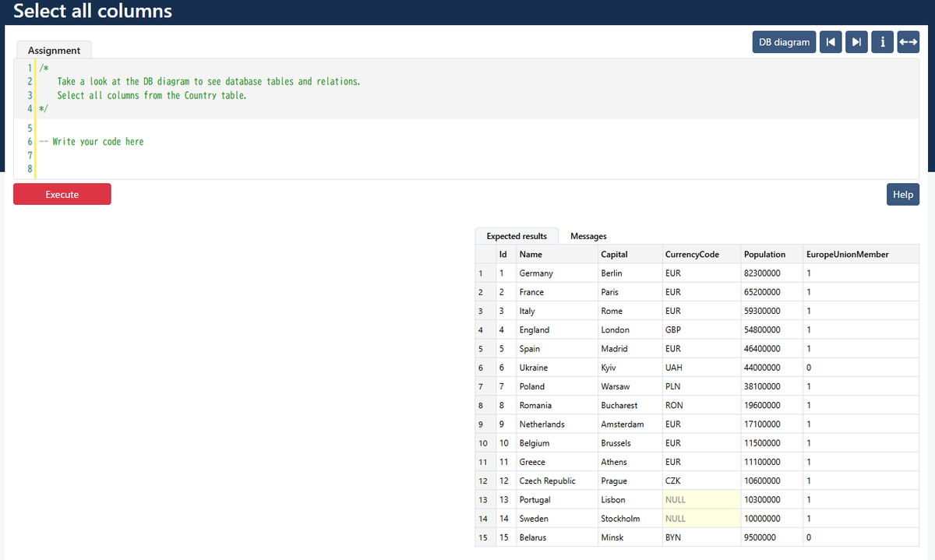Switch to the Messages tab
This screenshot has height=560, width=935.
tap(588, 236)
